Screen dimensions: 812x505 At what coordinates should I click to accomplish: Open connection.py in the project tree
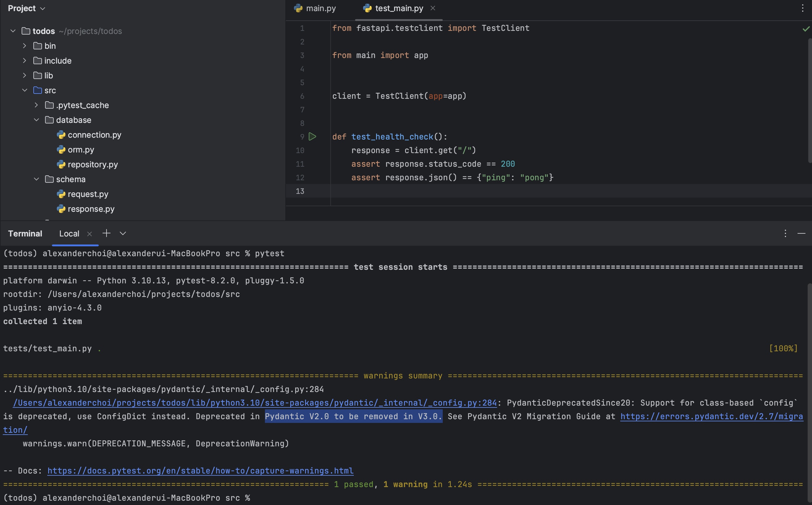[x=94, y=135]
